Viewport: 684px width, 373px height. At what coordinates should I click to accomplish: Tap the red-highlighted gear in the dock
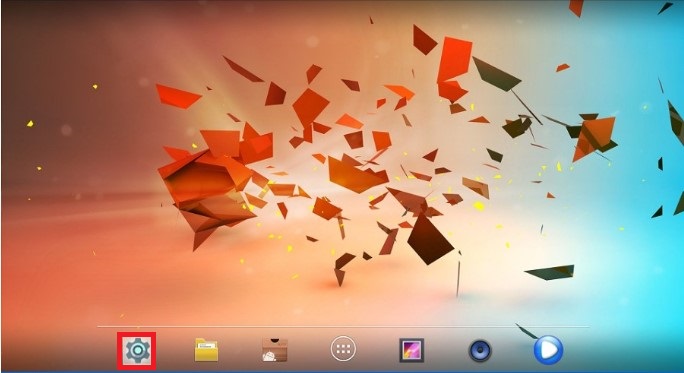tap(137, 350)
